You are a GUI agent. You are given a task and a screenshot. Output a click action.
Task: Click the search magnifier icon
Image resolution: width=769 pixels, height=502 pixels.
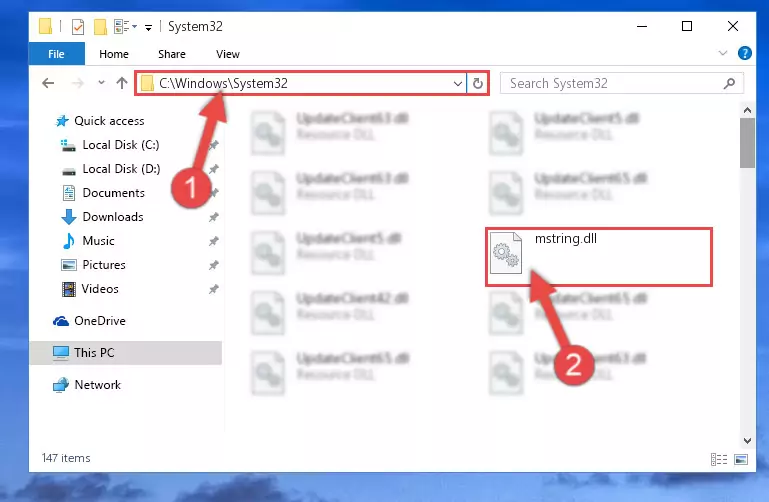click(729, 83)
